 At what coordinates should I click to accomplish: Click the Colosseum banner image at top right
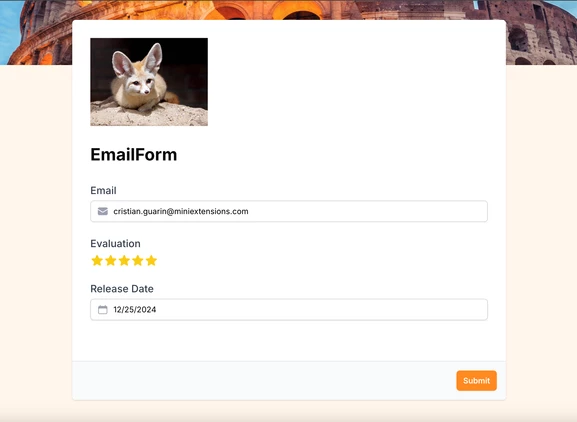click(541, 33)
